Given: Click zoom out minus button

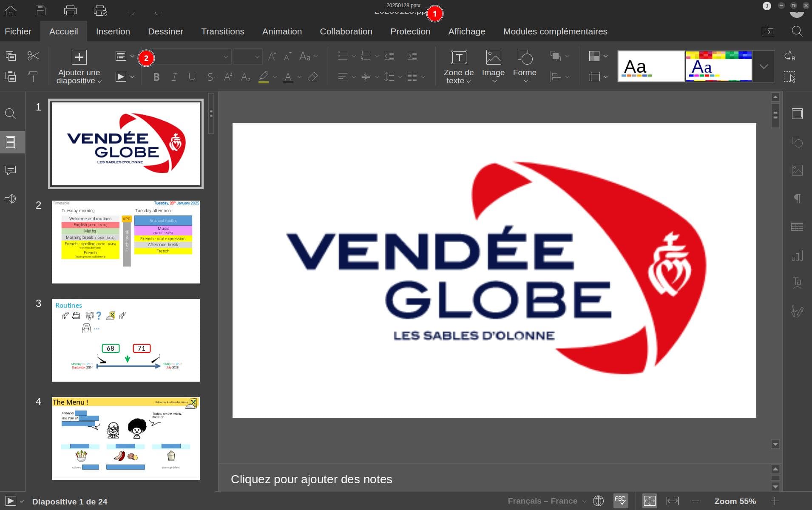Looking at the screenshot, I should (696, 501).
